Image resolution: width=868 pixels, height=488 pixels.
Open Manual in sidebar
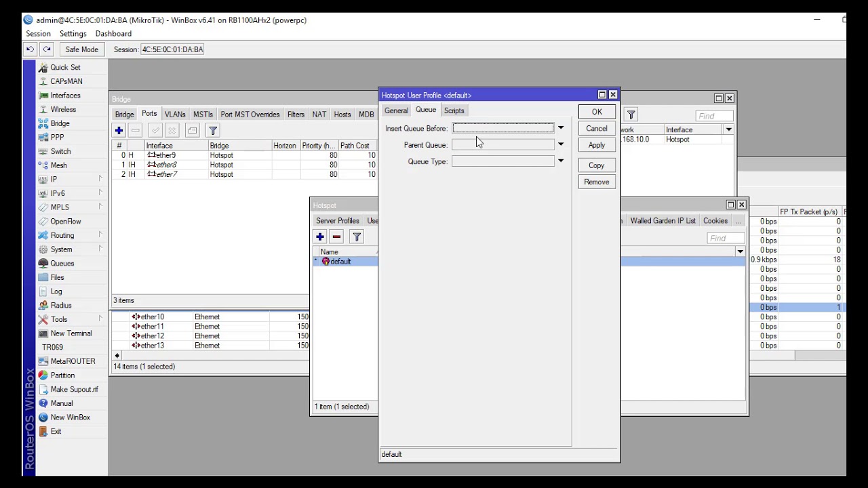tap(61, 403)
